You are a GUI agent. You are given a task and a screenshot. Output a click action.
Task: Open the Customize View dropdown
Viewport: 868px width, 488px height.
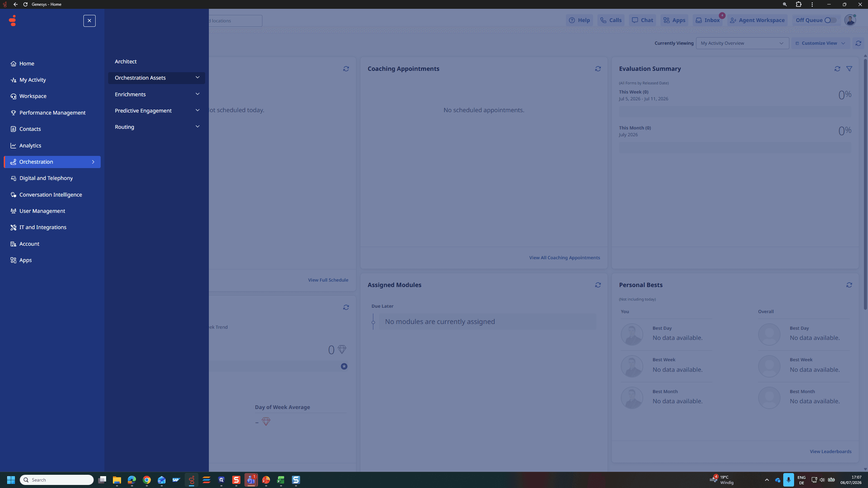pos(821,43)
